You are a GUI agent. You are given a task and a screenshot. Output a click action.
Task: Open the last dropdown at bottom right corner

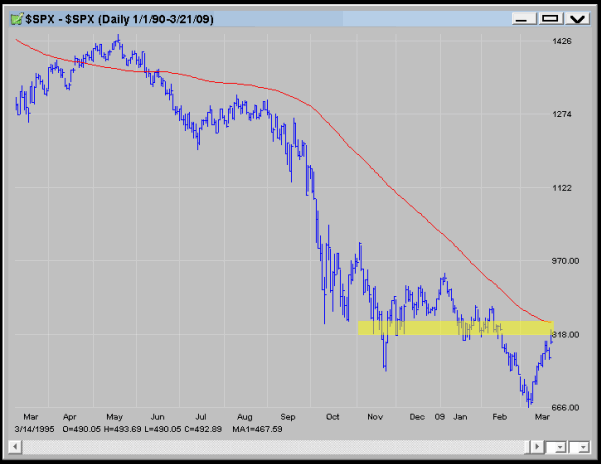click(x=579, y=447)
